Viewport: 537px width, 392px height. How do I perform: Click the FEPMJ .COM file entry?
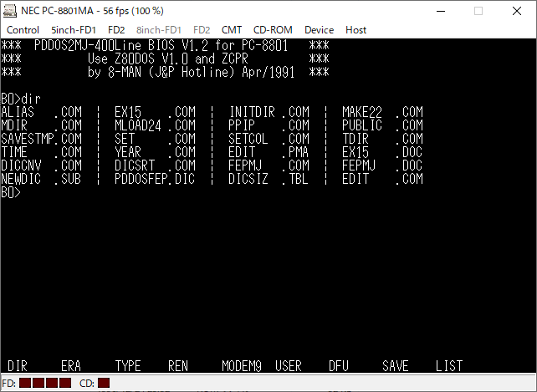(x=268, y=165)
